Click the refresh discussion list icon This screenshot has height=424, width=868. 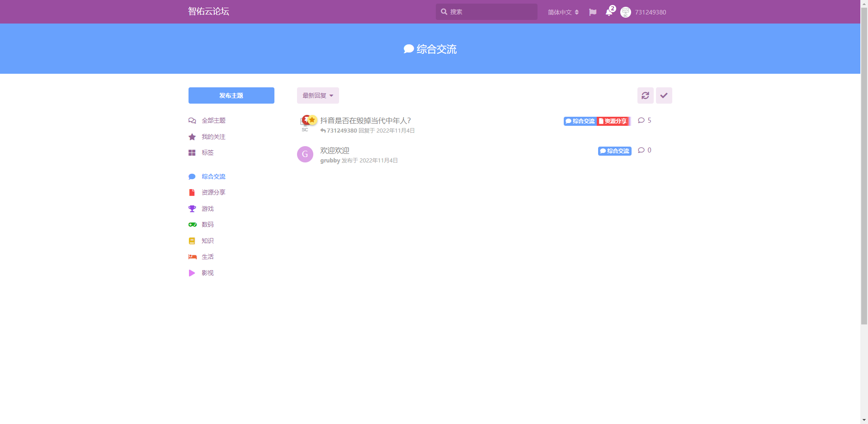click(645, 95)
